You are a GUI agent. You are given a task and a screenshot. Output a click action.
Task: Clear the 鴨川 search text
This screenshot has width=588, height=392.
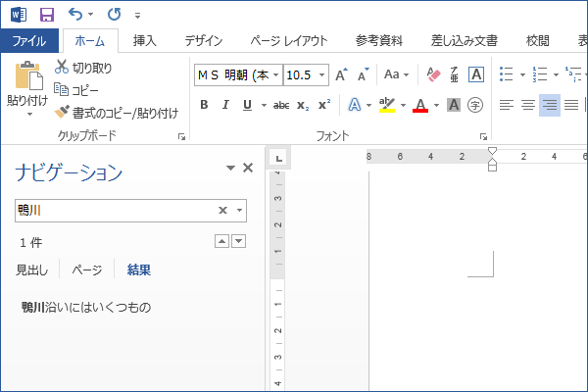(222, 211)
